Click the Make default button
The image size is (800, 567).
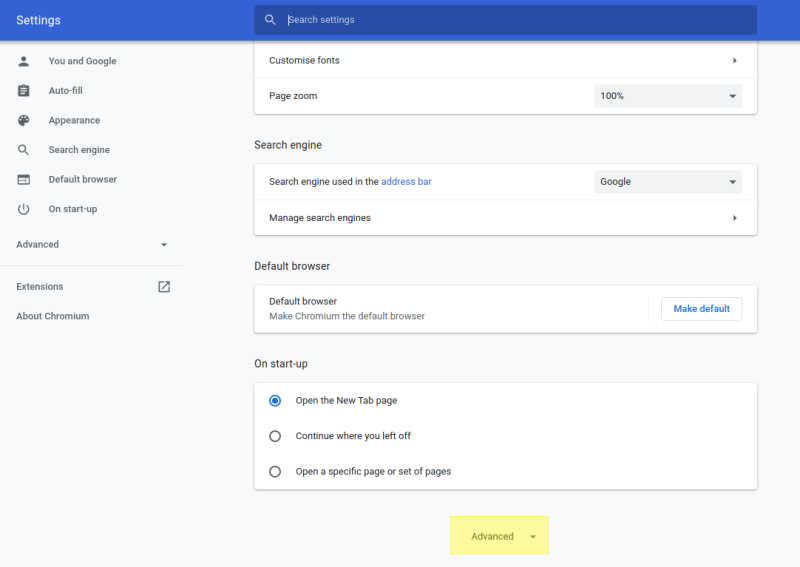tap(702, 309)
